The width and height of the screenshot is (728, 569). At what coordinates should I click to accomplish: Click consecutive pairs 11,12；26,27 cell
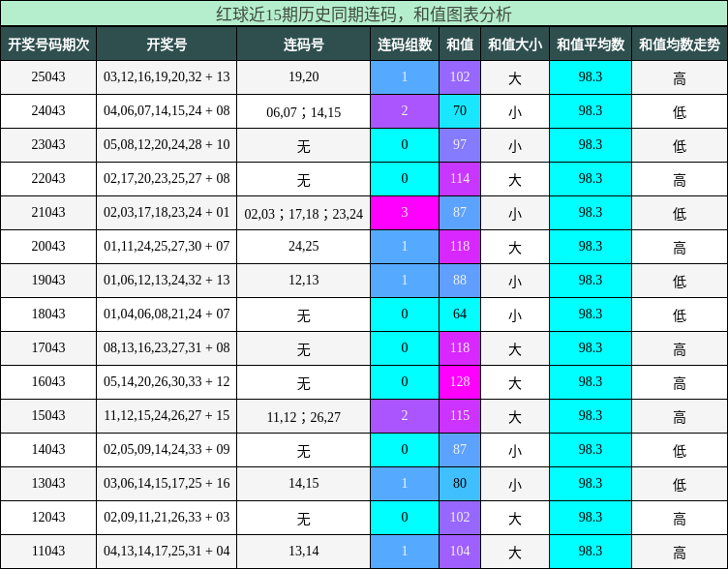[304, 417]
